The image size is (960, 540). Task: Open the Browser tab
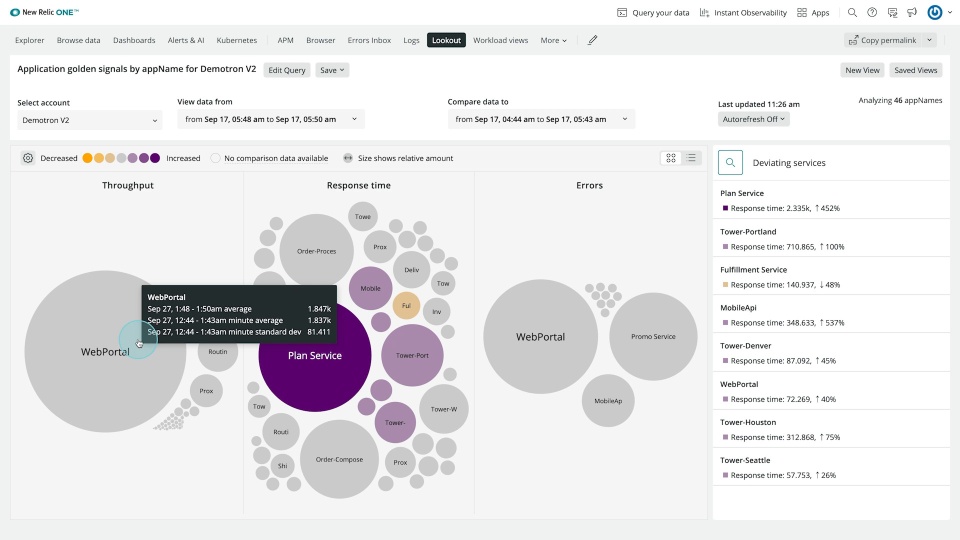point(320,40)
